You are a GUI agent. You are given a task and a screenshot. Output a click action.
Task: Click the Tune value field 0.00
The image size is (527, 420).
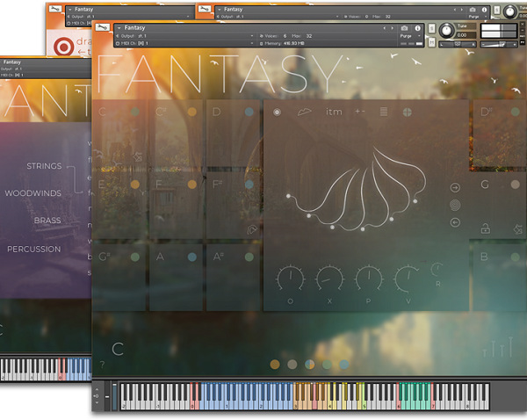point(466,35)
